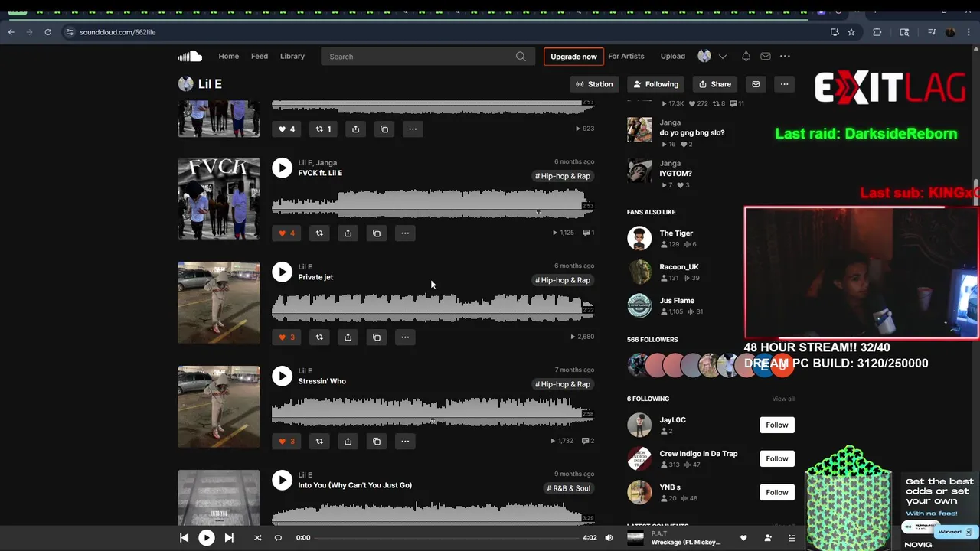Open more options for FVCK ft. Lil E

(x=405, y=233)
